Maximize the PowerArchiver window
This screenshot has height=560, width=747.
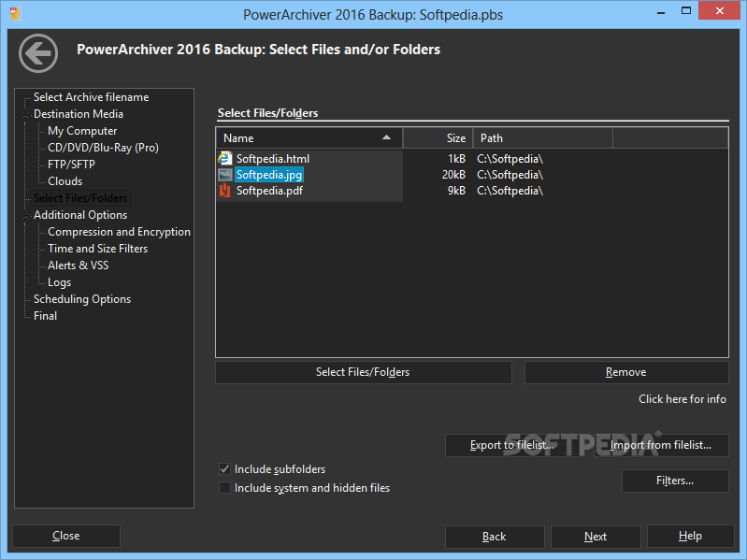tap(686, 10)
